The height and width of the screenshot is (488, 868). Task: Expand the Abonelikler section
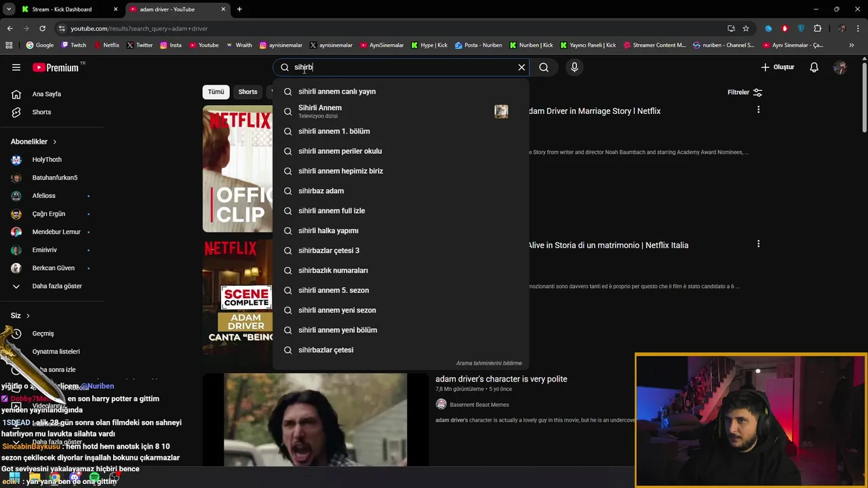pos(34,142)
